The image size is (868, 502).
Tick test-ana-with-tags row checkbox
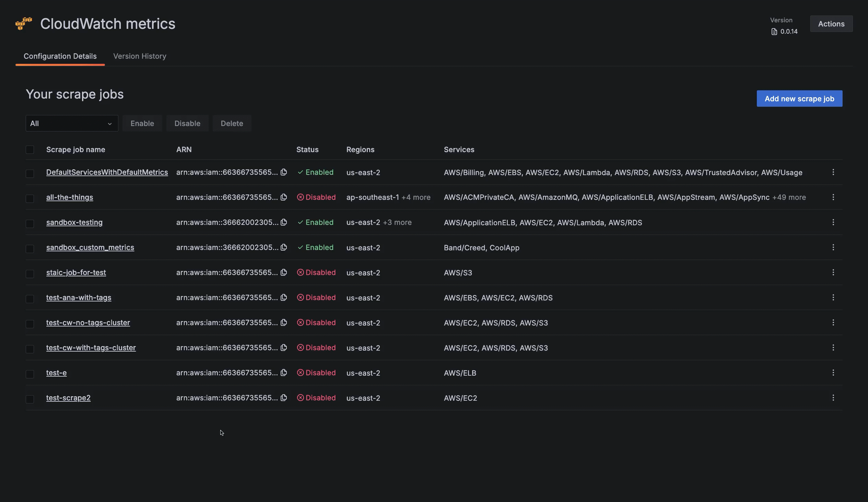click(30, 299)
